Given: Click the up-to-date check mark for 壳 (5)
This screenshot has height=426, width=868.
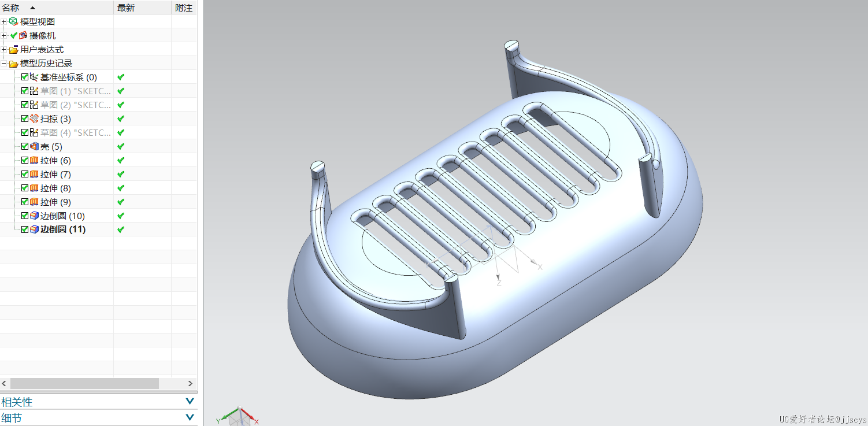Looking at the screenshot, I should point(121,146).
